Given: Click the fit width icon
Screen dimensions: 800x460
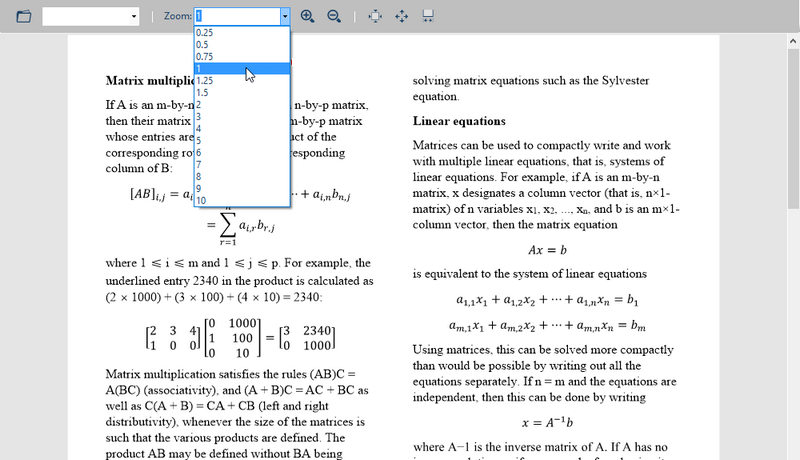Looking at the screenshot, I should [428, 16].
